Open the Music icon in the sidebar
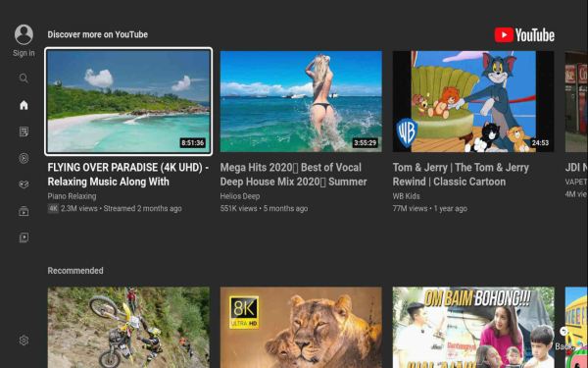588x368 pixels. click(x=24, y=158)
